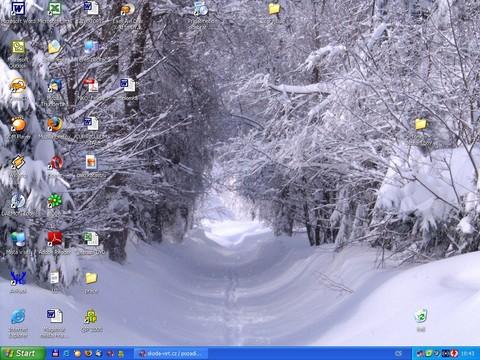
Task: Select the round orange icon below Microsoft Outlook
Action: pyautogui.click(x=18, y=86)
